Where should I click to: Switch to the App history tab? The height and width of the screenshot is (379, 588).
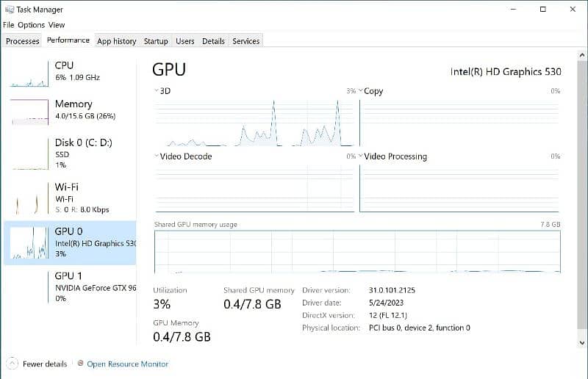116,41
